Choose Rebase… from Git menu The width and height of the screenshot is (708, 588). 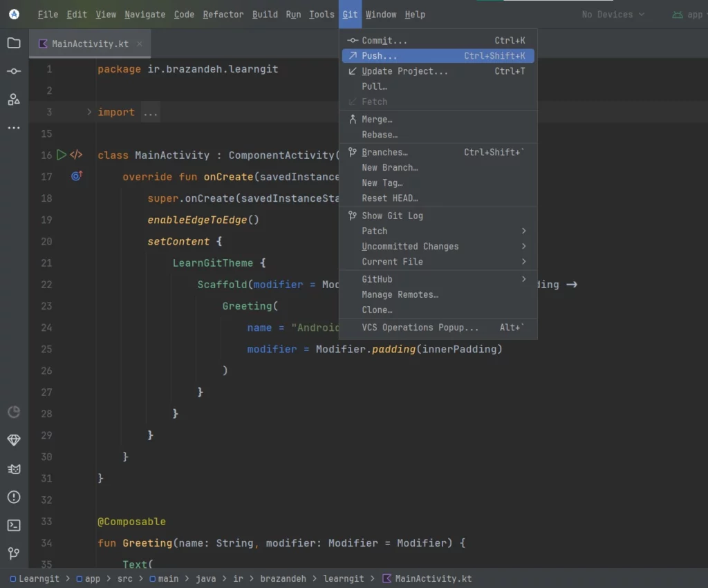click(x=438, y=135)
